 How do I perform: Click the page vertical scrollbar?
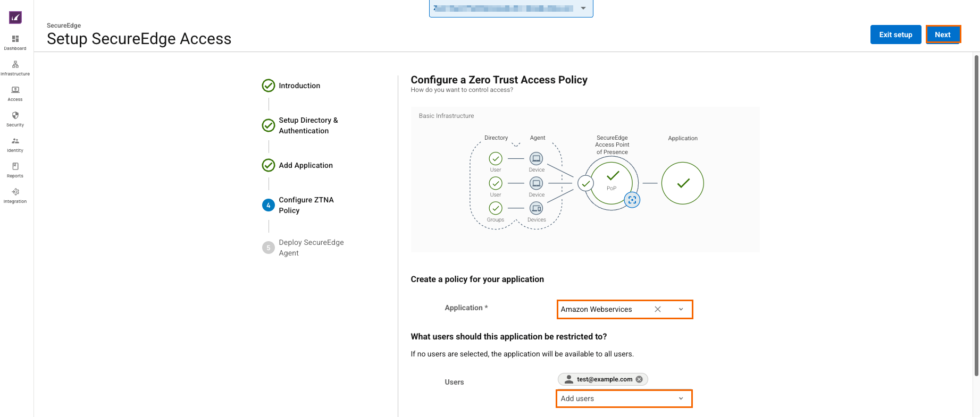[x=976, y=212]
